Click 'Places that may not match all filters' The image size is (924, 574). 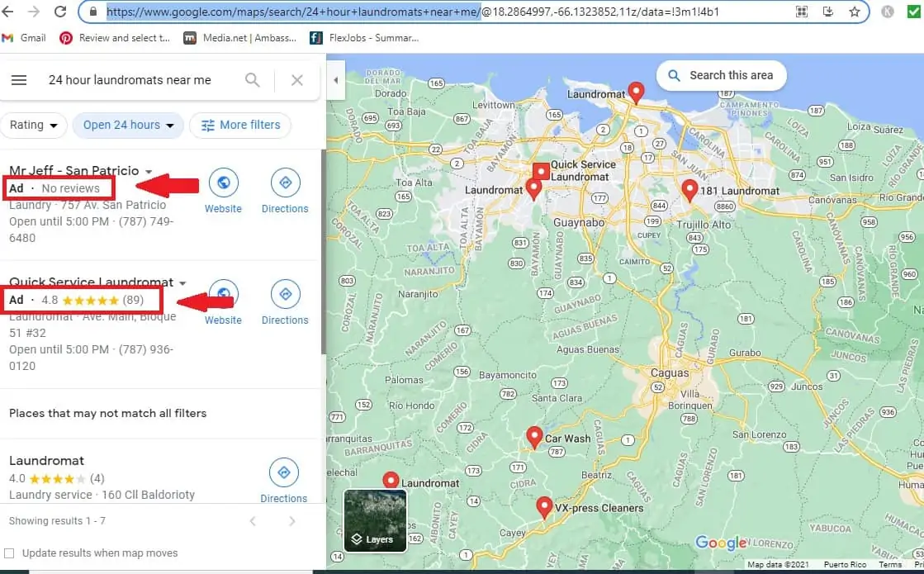click(x=108, y=413)
